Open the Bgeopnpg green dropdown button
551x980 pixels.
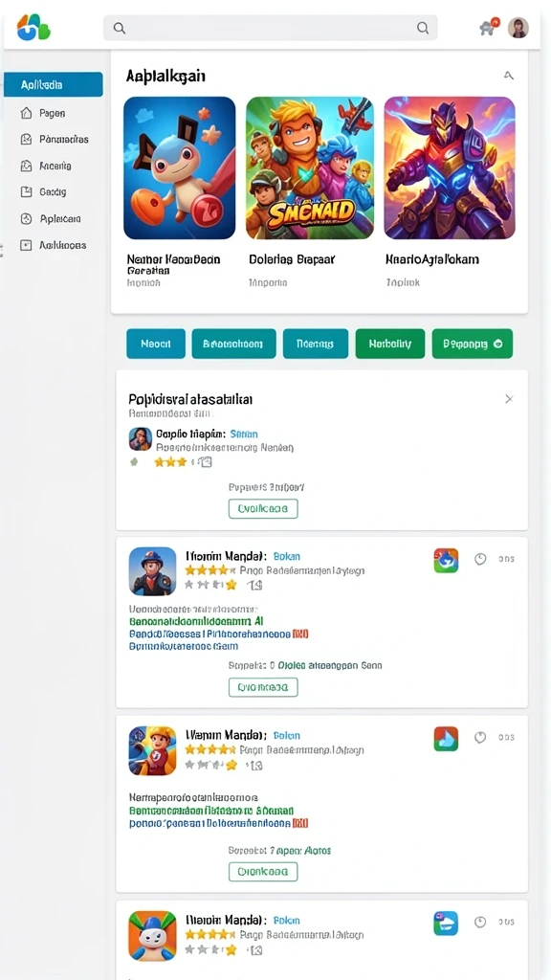pyautogui.click(x=473, y=344)
